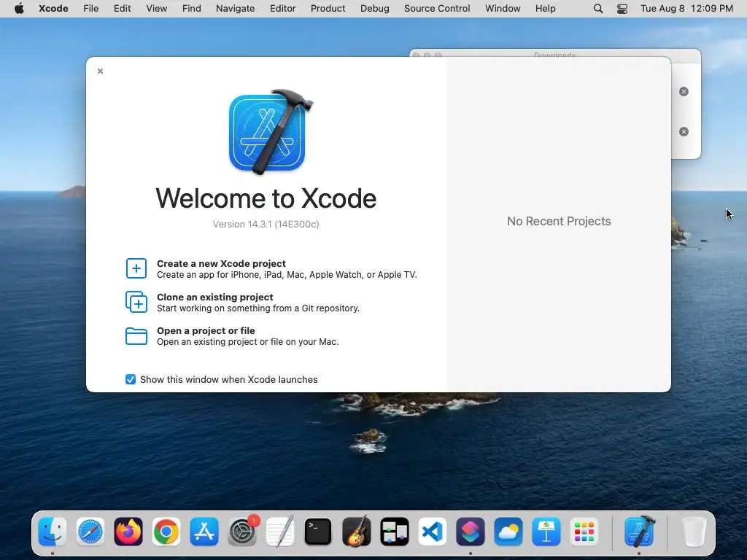The height and width of the screenshot is (560, 747).
Task: Click the Xcode icon in the Dock
Action: (x=639, y=532)
